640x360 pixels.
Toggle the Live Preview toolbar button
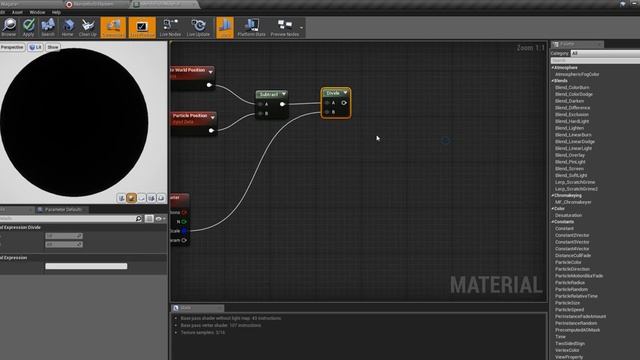point(142,27)
